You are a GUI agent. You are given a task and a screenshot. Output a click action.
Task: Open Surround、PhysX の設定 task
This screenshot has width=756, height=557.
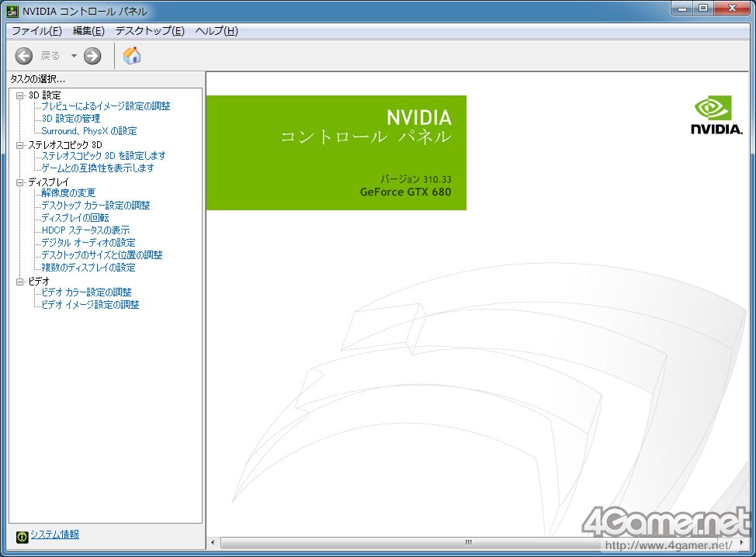[89, 131]
